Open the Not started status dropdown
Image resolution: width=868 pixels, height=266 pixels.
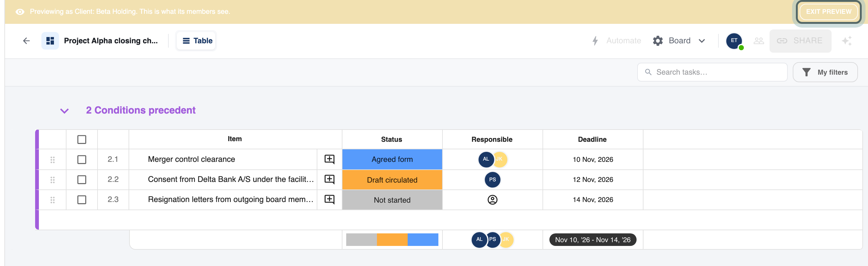392,200
